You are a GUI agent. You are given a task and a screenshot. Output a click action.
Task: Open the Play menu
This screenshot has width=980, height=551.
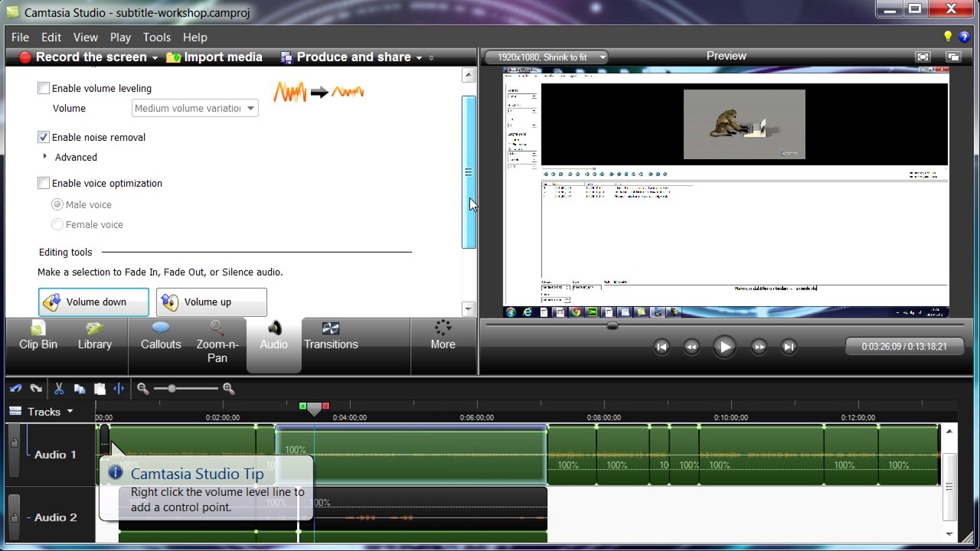(x=120, y=37)
